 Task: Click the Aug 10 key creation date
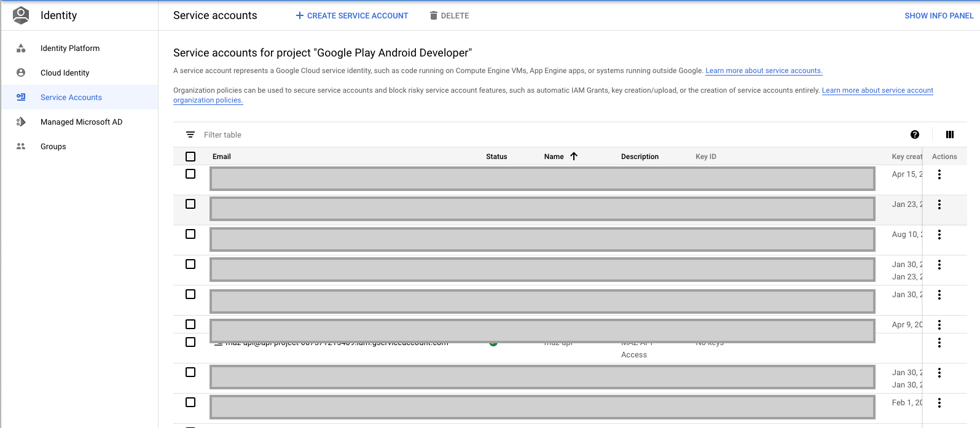coord(907,235)
